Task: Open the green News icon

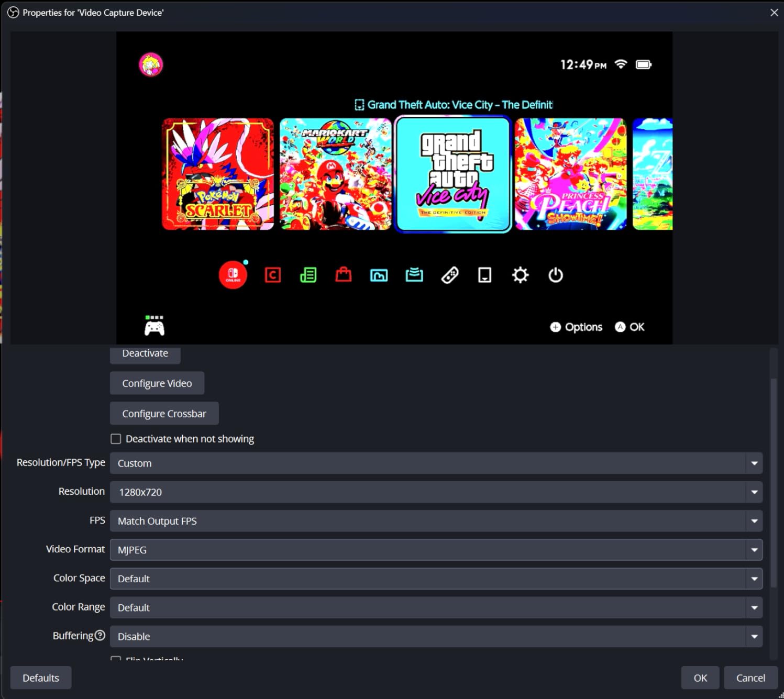Action: tap(308, 275)
